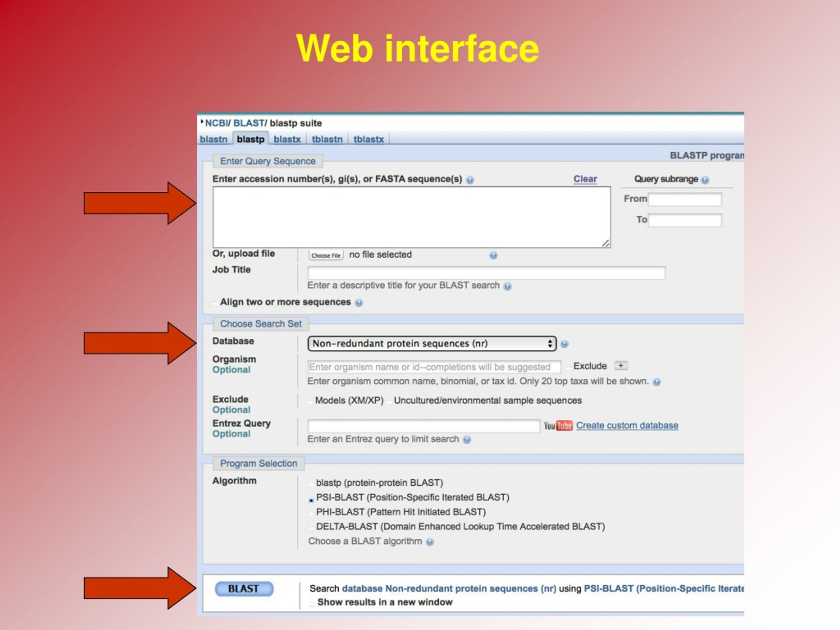Click the plus button next to Exclude
840x630 pixels.
coord(621,366)
